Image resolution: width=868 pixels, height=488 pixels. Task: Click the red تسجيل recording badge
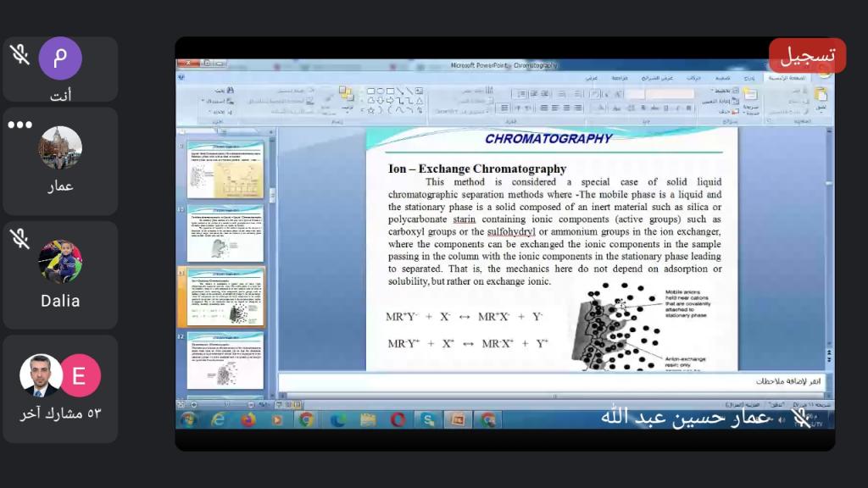[807, 56]
